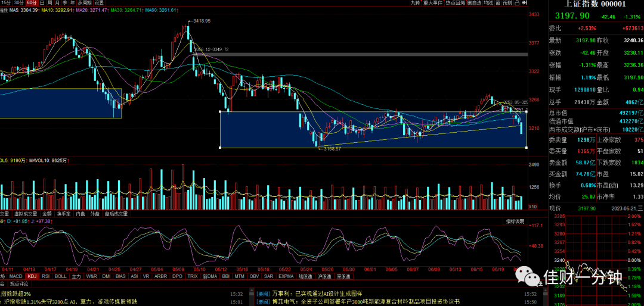Toggle the 均线 moving averages
This screenshot has height=306, width=644.
[488, 3]
